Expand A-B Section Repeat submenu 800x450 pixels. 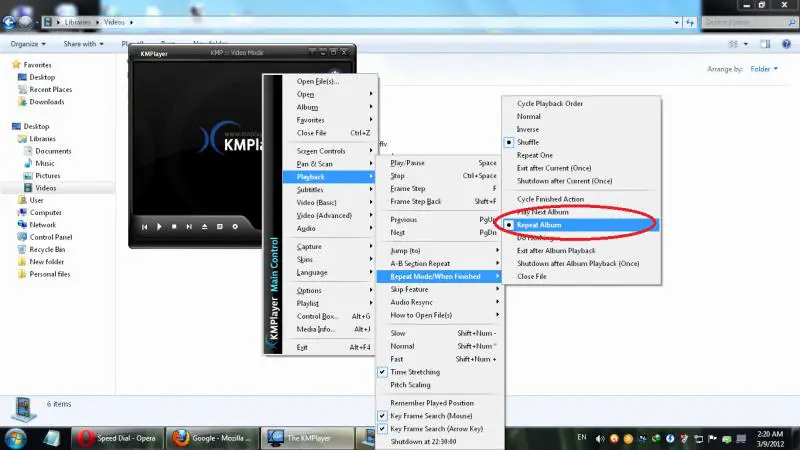(440, 263)
